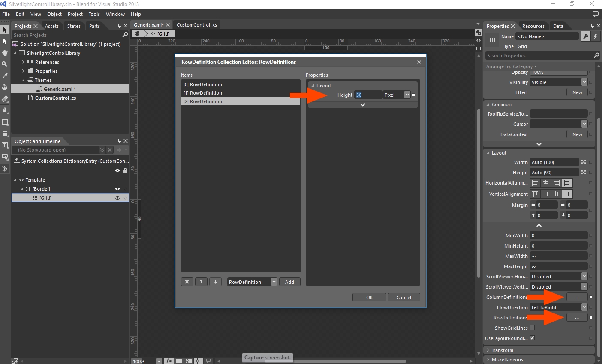Pick the Eyedropper tool

click(5, 76)
